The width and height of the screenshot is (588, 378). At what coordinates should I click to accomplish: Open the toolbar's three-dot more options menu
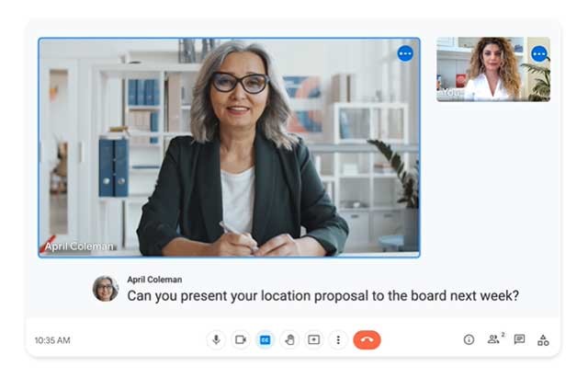coord(338,339)
